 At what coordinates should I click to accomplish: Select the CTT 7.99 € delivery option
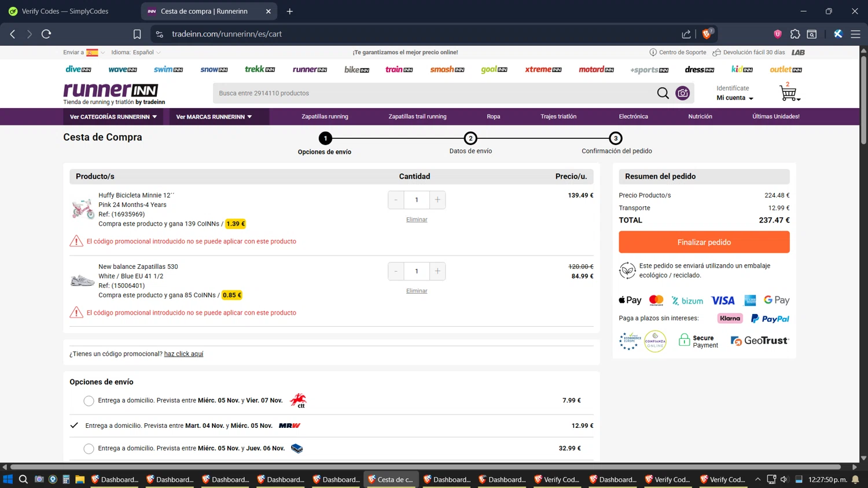(x=89, y=401)
